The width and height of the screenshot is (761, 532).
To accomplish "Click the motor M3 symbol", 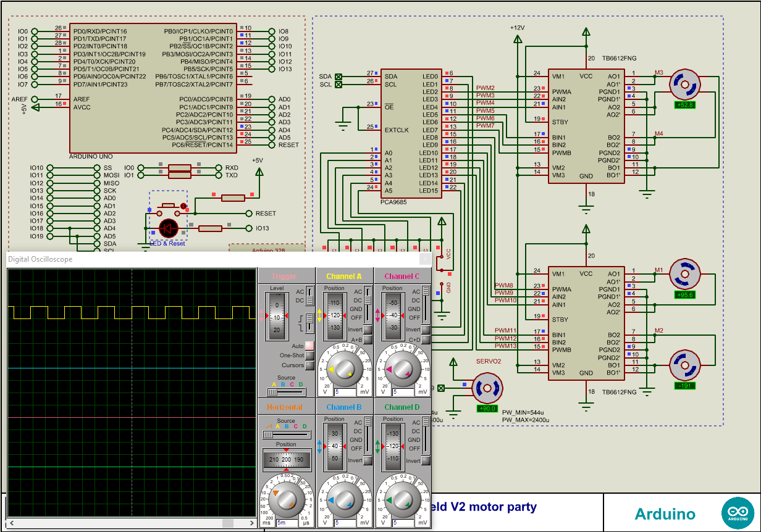I will pyautogui.click(x=684, y=83).
